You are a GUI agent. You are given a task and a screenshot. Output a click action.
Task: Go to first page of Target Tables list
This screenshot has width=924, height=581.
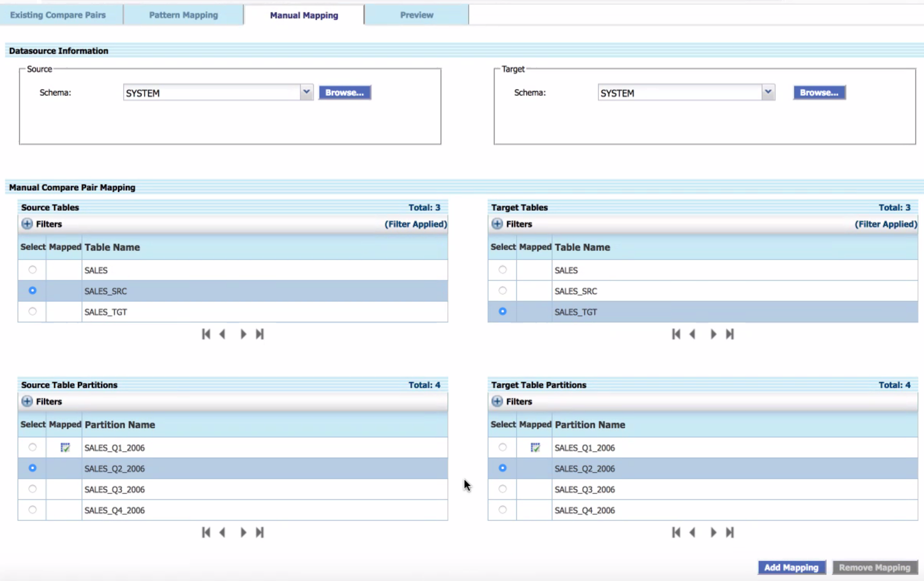[676, 334]
